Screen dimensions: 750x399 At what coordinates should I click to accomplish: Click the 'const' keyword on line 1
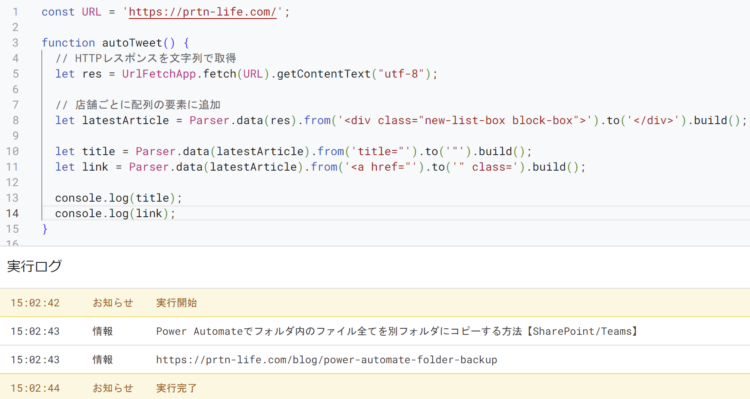coord(58,12)
